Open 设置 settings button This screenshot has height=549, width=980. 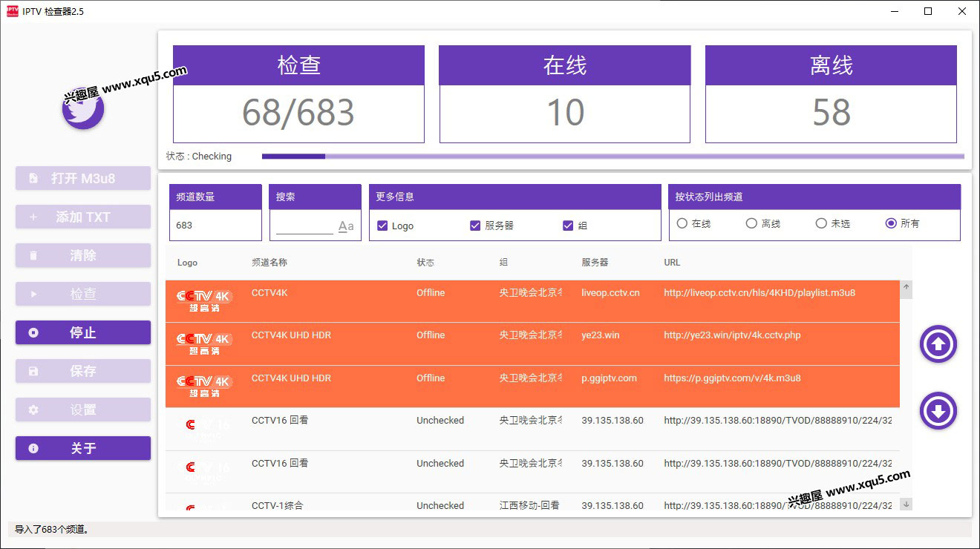pyautogui.click(x=83, y=410)
